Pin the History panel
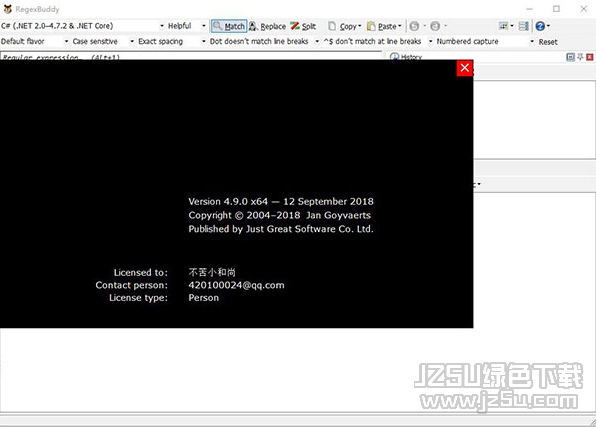Image resolution: width=596 pixels, height=427 pixels. (580, 57)
